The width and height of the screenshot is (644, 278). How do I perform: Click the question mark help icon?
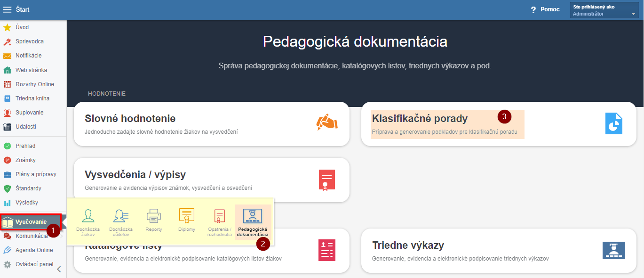click(533, 10)
